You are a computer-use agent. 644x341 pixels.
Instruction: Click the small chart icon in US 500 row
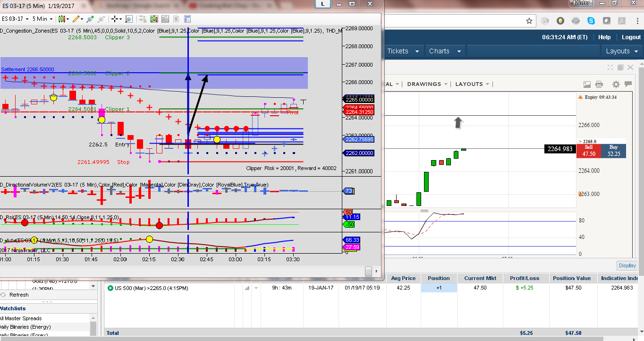coord(247,288)
